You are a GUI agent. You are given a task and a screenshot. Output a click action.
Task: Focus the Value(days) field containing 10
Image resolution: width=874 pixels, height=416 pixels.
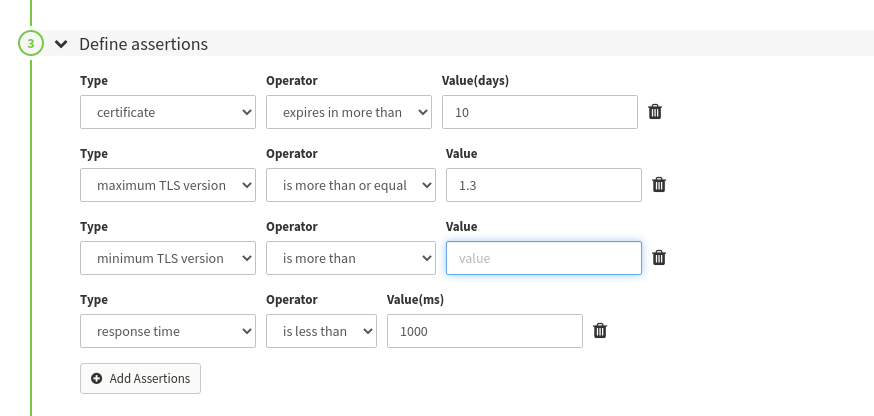coord(540,112)
